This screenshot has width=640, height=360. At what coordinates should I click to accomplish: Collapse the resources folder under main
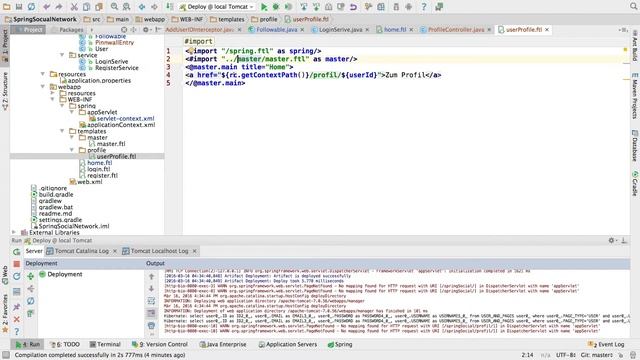(43, 74)
